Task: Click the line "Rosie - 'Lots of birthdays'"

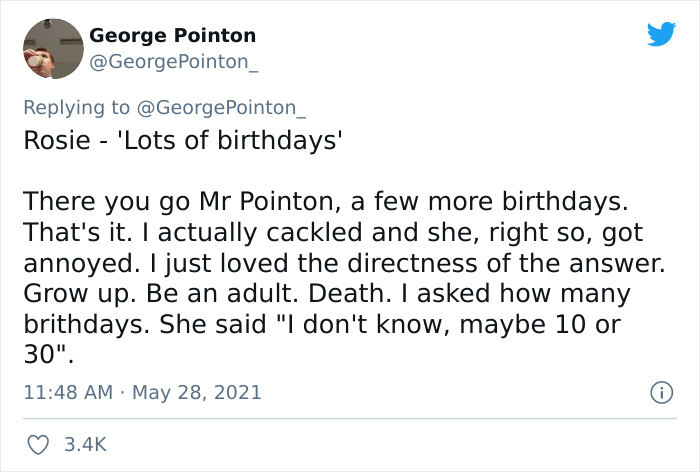Action: coord(182,140)
